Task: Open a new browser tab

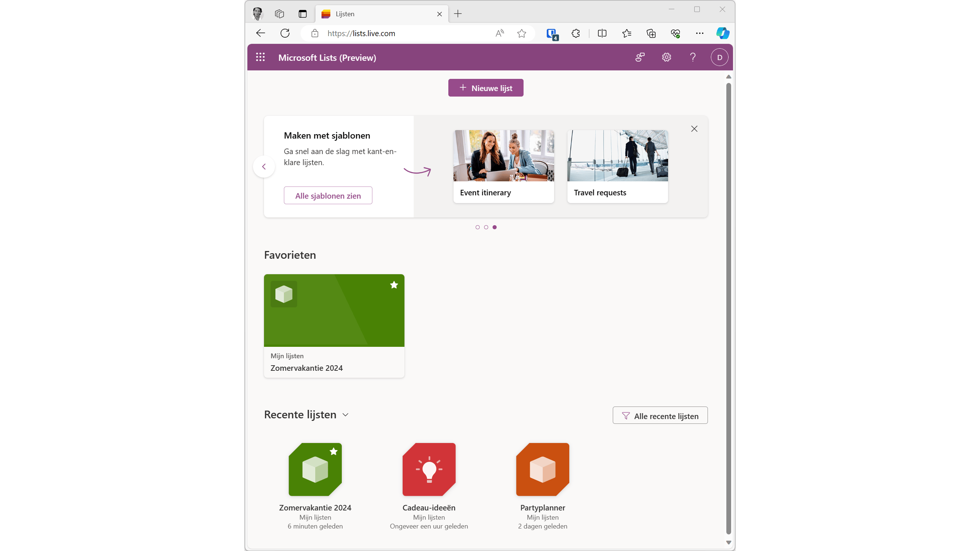Action: tap(458, 14)
